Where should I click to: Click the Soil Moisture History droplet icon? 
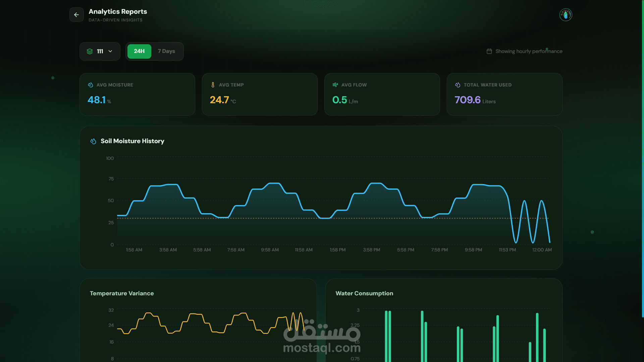coord(93,141)
